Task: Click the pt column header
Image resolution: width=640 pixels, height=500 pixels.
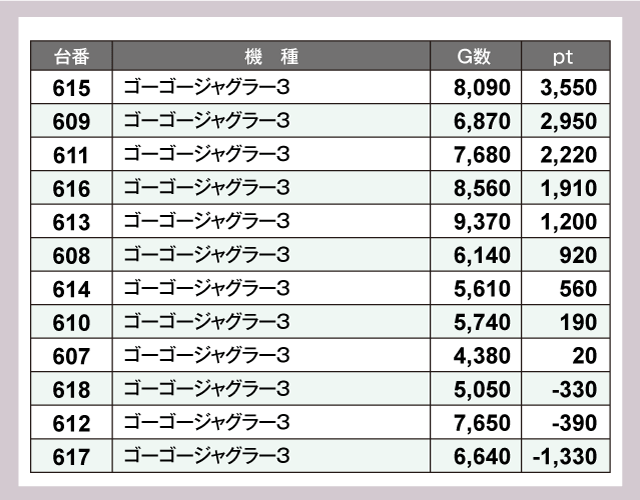Action: pyautogui.click(x=562, y=56)
